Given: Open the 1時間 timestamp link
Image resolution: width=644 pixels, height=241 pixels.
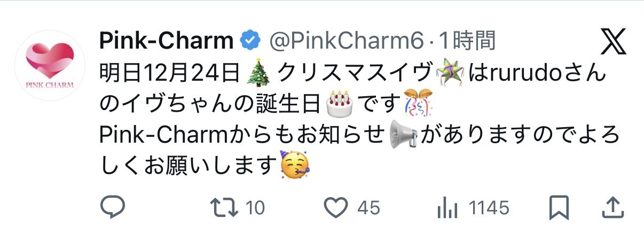Looking at the screenshot, I should [x=467, y=41].
